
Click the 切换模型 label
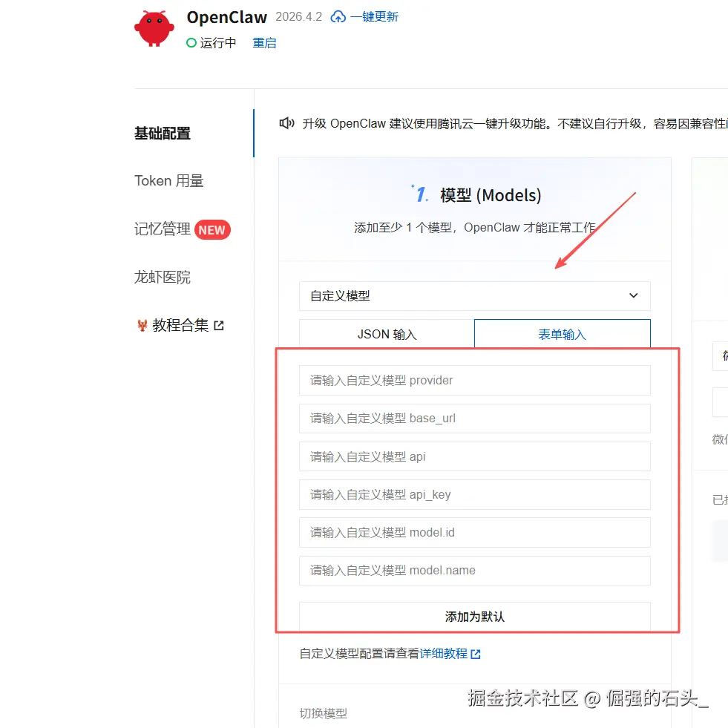pyautogui.click(x=323, y=713)
